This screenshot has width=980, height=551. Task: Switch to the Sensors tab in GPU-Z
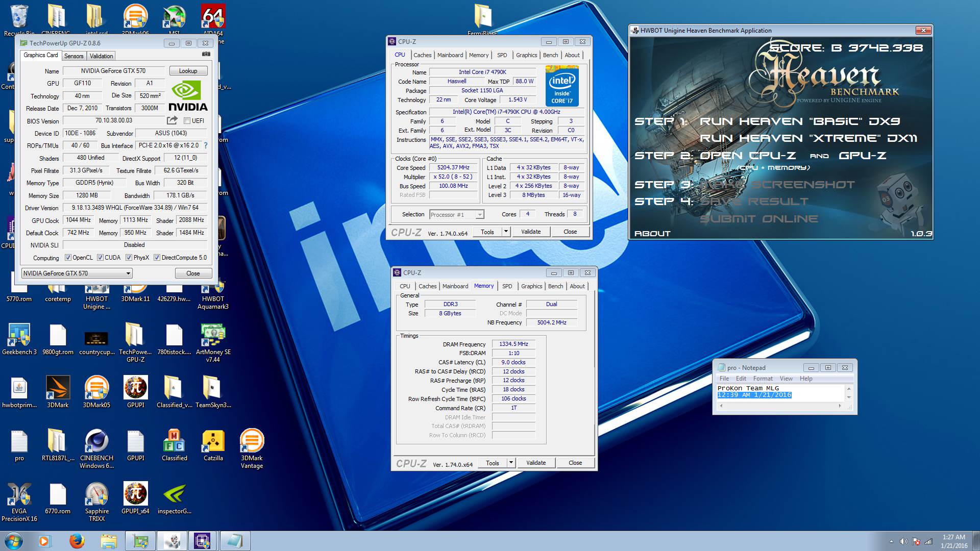click(74, 56)
